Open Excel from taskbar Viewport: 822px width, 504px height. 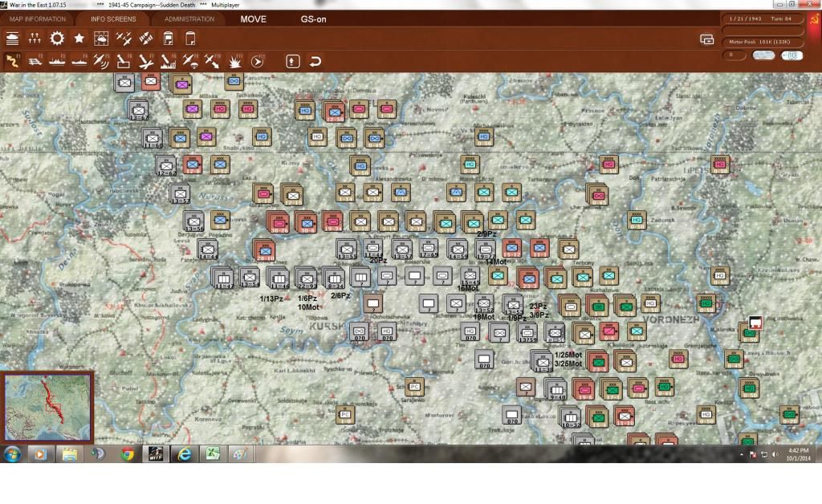(x=212, y=453)
